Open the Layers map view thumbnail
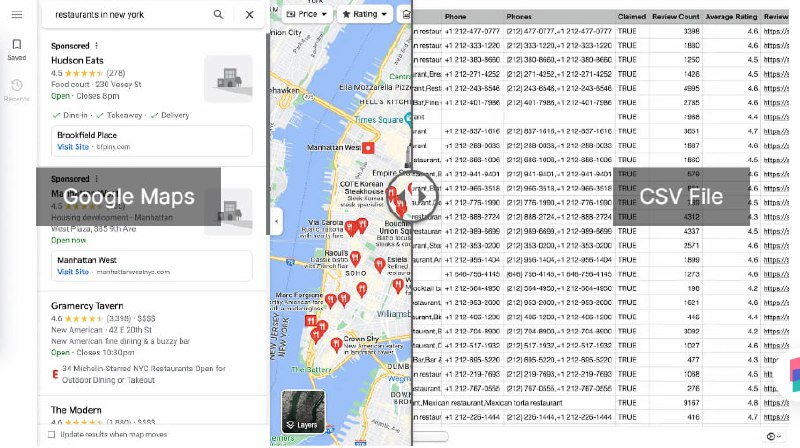 pyautogui.click(x=303, y=412)
